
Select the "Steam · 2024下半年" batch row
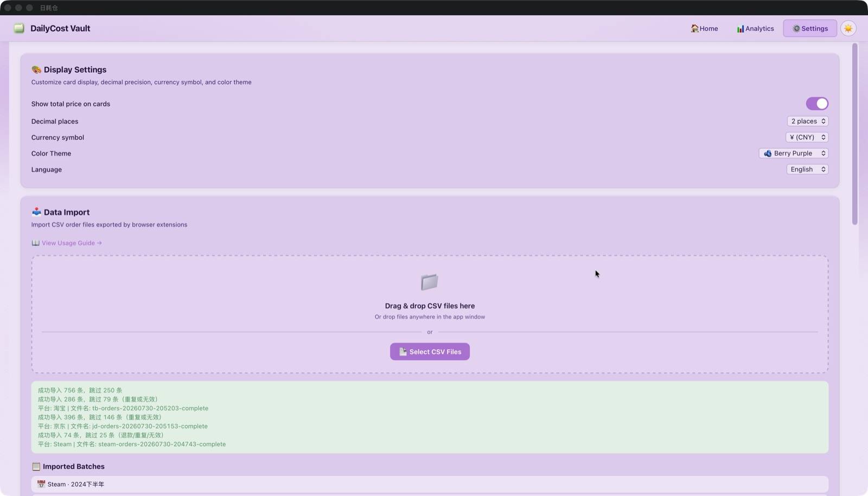pos(430,484)
